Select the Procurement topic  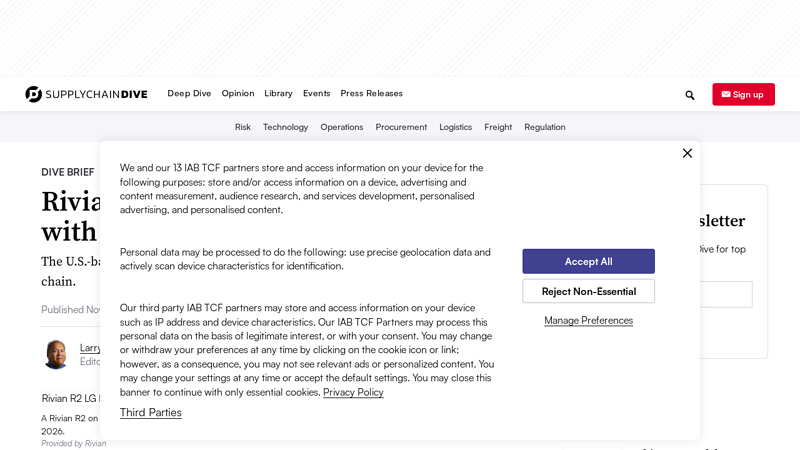pyautogui.click(x=401, y=127)
